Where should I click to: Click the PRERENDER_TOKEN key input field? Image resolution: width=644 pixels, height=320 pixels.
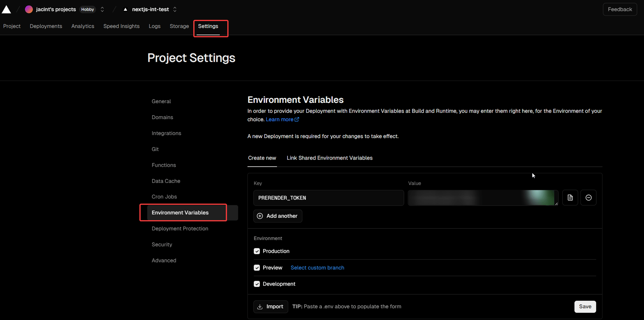[x=328, y=198]
